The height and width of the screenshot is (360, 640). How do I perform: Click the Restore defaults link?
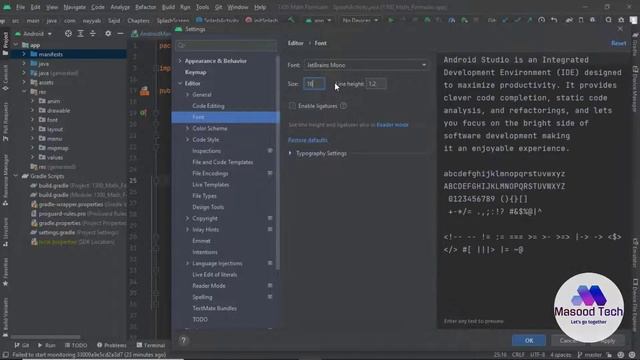308,140
